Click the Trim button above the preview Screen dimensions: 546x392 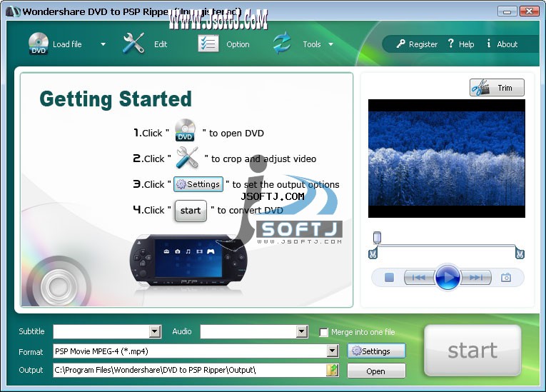(497, 87)
